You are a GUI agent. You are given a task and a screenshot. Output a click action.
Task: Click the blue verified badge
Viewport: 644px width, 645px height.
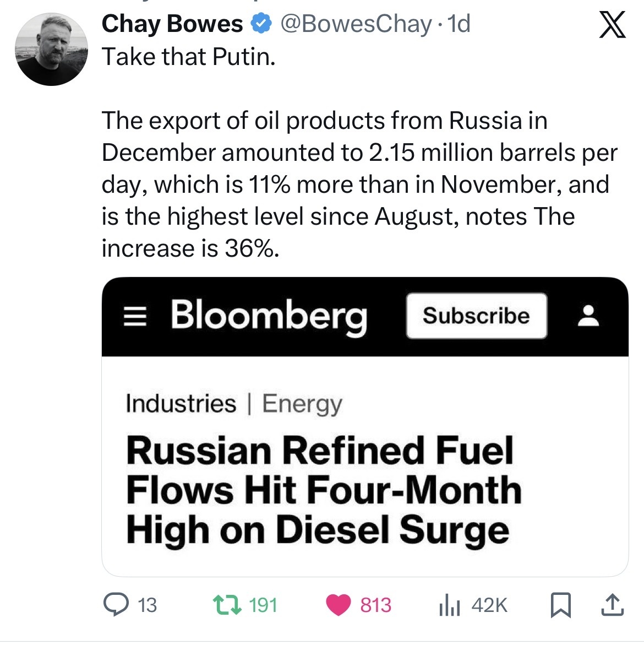pos(261,24)
